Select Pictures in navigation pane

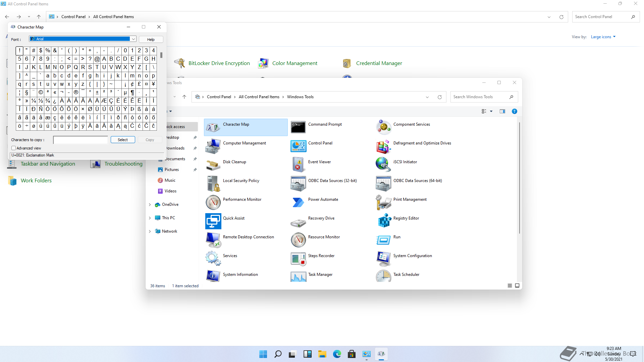tap(171, 170)
